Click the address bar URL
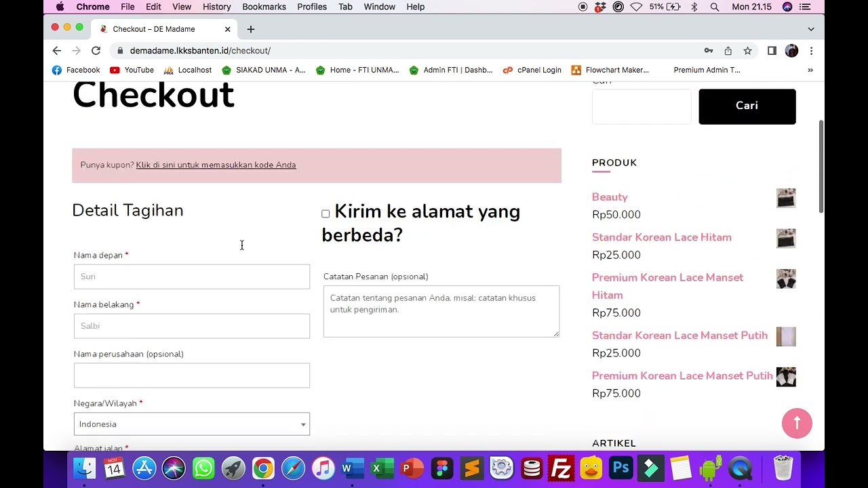 point(200,51)
